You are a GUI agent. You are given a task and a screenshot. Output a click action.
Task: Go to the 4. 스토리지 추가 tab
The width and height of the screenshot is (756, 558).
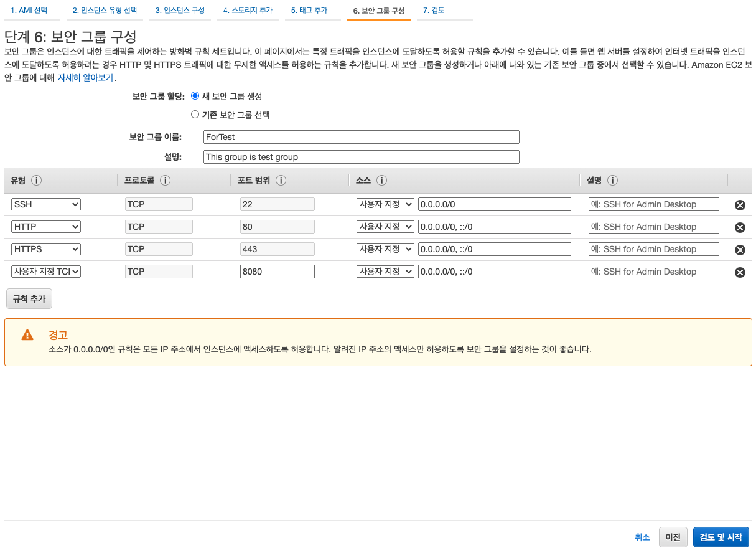point(248,11)
